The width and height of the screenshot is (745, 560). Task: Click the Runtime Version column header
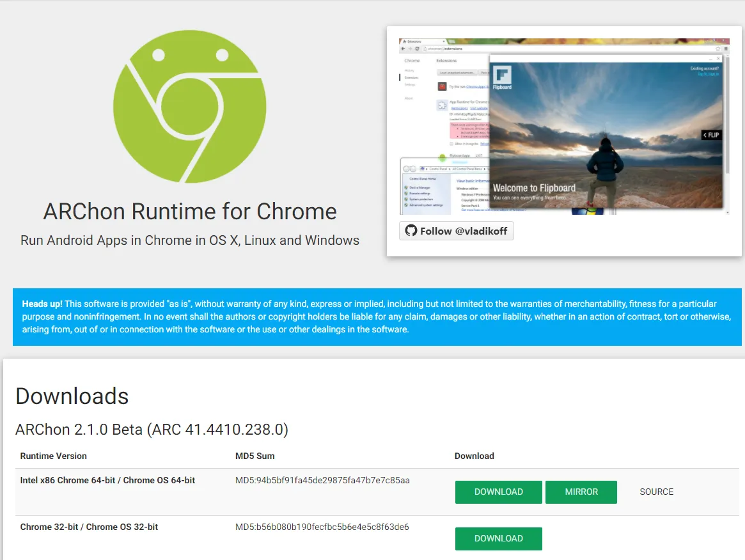[x=53, y=456]
